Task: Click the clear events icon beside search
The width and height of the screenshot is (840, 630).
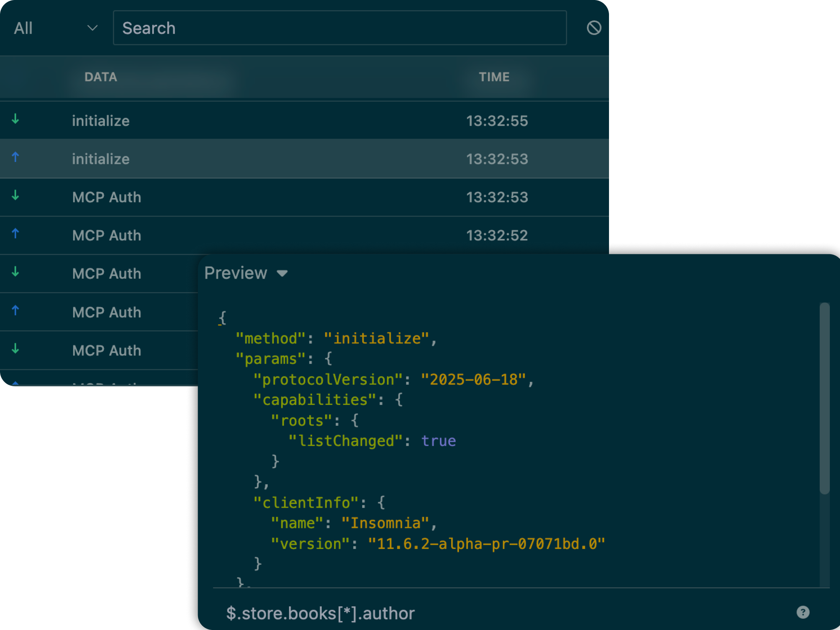Action: pos(594,28)
